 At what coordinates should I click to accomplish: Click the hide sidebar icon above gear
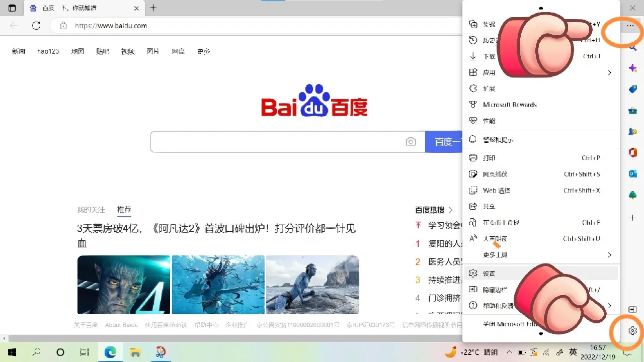pos(633,309)
